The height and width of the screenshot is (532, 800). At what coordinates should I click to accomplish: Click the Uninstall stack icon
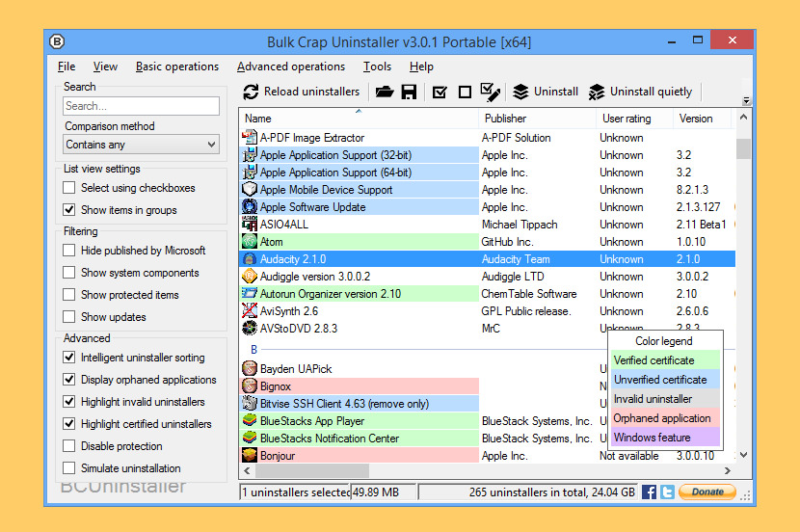520,92
